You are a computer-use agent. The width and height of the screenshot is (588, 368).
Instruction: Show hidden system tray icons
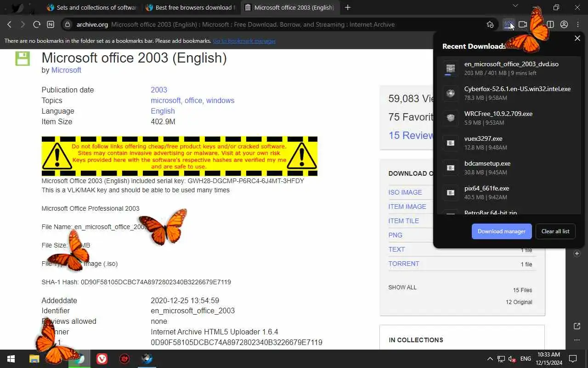click(490, 359)
